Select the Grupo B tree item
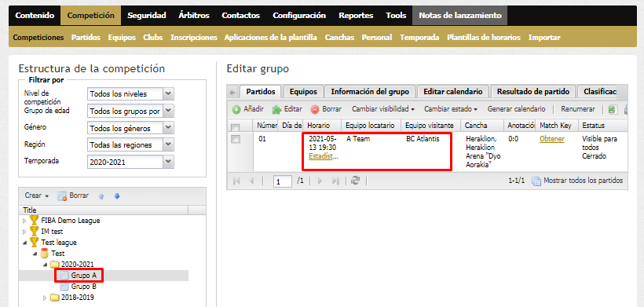 [83, 287]
